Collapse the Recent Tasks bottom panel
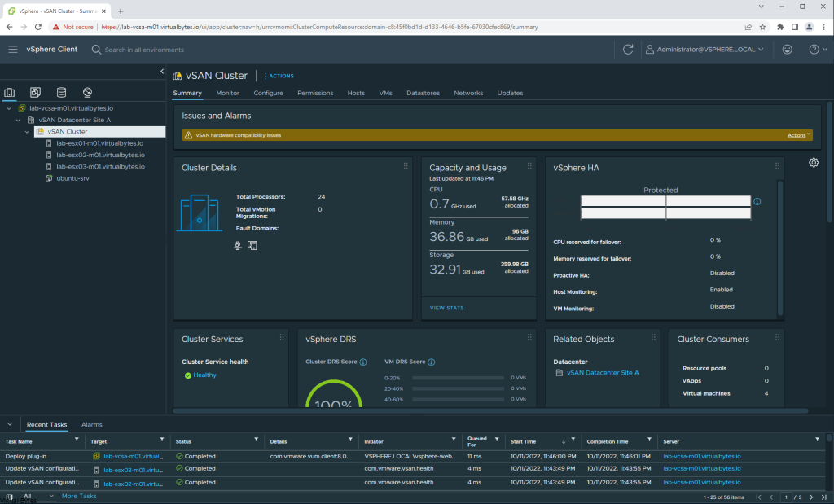834x504 pixels. coord(10,424)
